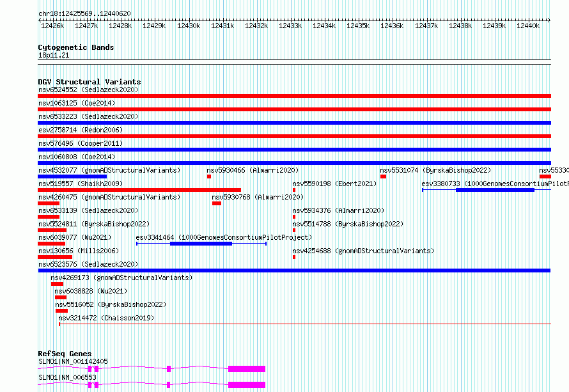Click the red bar under nsv4269173
The image size is (569, 392).
[x=58, y=284]
